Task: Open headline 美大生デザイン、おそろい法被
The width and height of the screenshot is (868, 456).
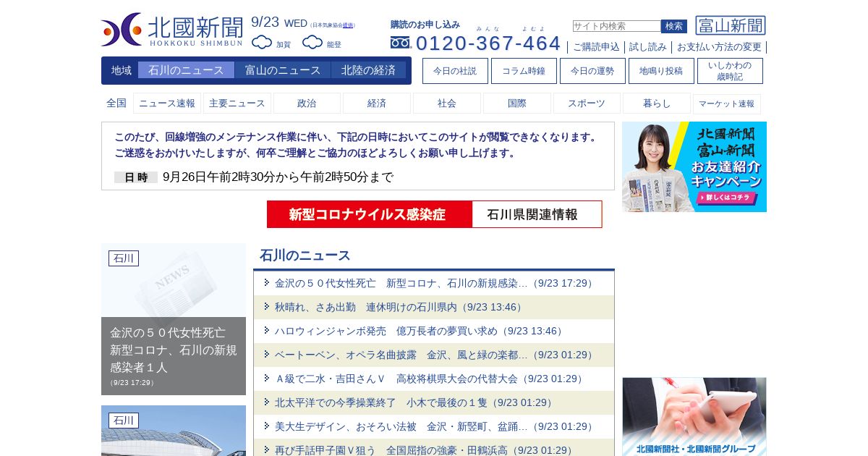Action: click(x=435, y=426)
